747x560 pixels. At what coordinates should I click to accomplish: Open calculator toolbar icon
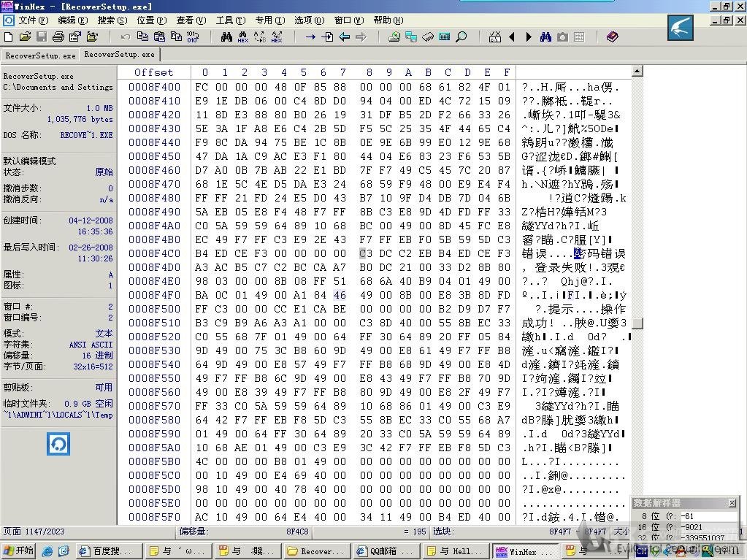[x=445, y=37]
